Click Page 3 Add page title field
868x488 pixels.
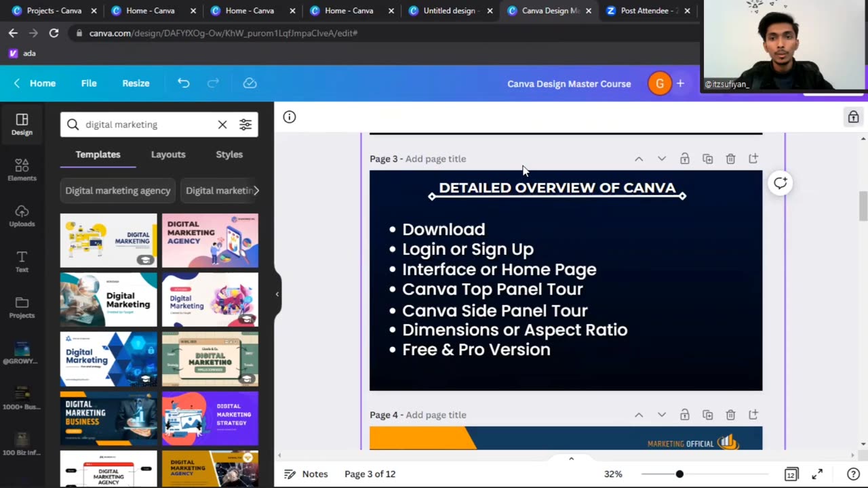coord(435,159)
